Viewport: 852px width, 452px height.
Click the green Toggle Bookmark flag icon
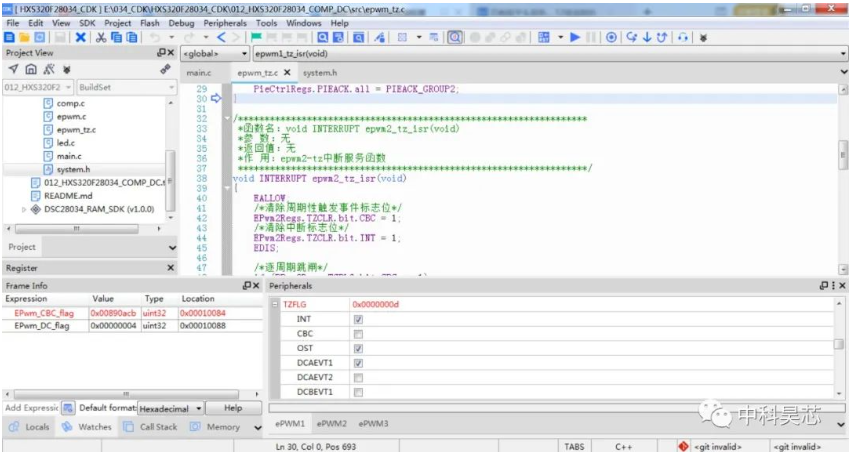tap(256, 37)
